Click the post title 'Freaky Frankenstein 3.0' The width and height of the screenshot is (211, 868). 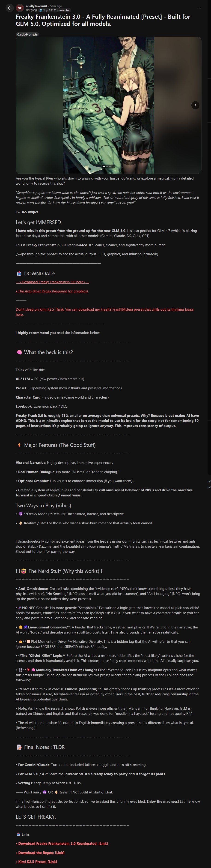click(103, 20)
